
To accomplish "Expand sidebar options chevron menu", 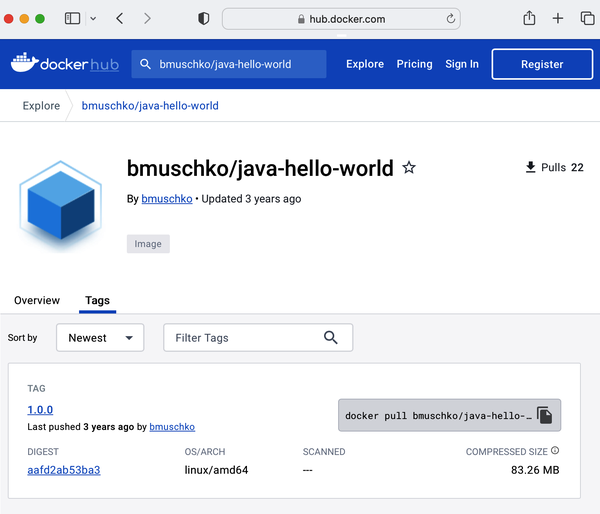I will point(93,18).
